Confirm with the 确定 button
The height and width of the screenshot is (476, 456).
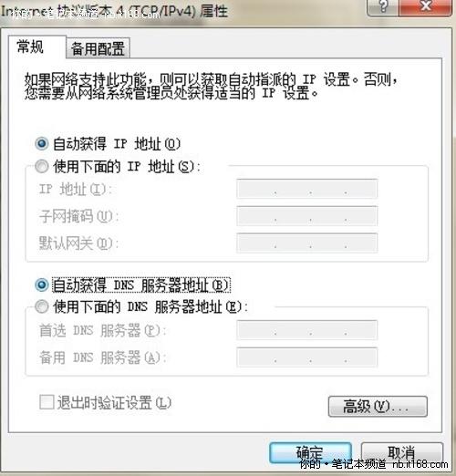point(310,452)
